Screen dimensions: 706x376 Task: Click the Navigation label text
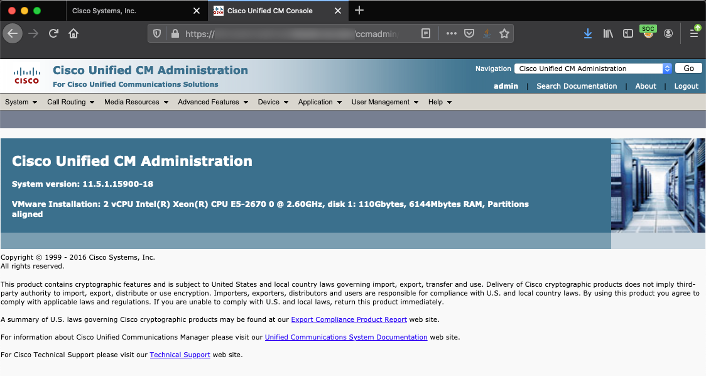click(493, 68)
